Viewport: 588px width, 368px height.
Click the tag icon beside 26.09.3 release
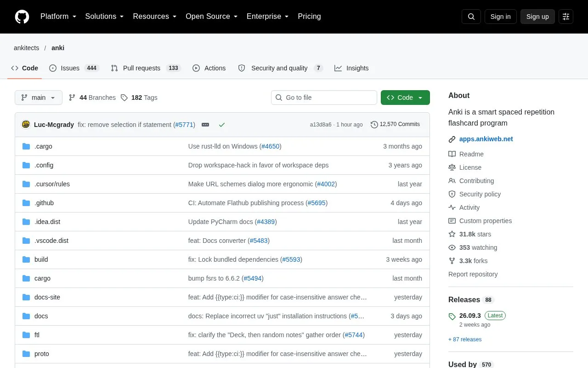click(452, 316)
